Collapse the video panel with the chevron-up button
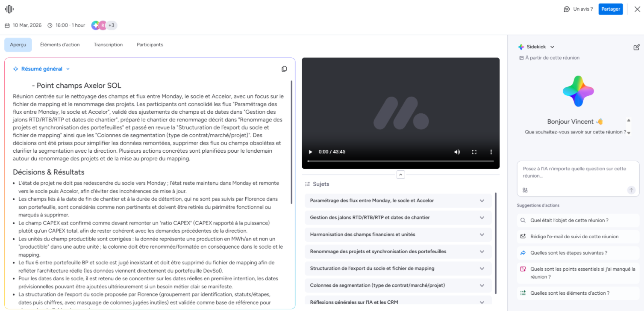 (400, 175)
